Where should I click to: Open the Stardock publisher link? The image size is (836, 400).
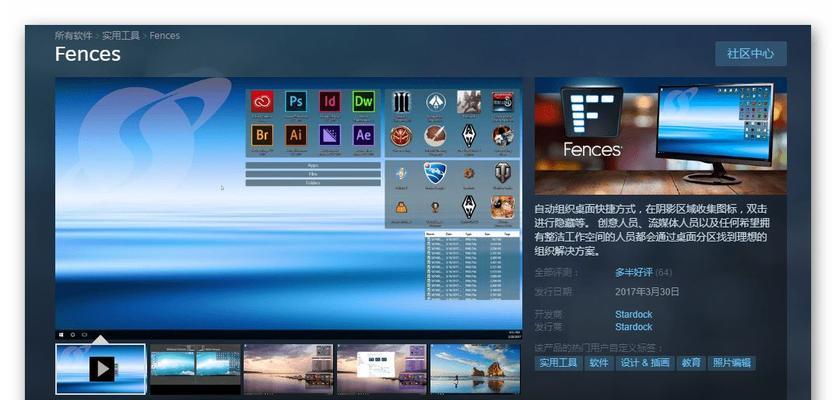pos(633,326)
